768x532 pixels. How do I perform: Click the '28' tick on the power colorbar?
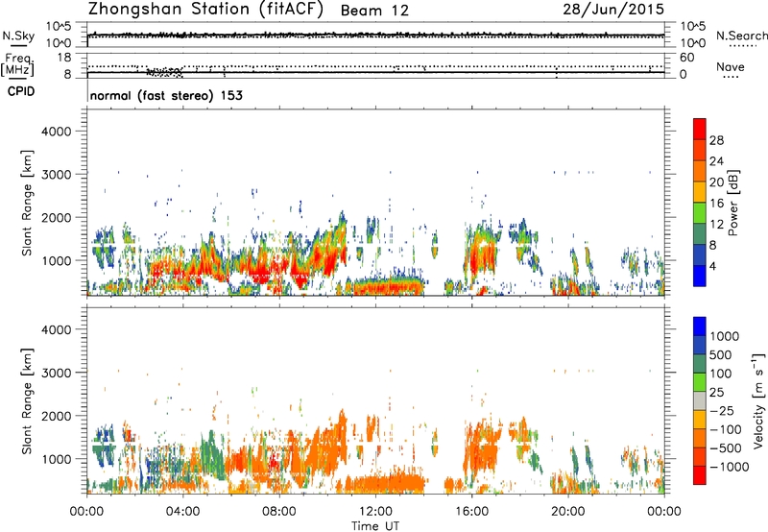pyautogui.click(x=716, y=140)
